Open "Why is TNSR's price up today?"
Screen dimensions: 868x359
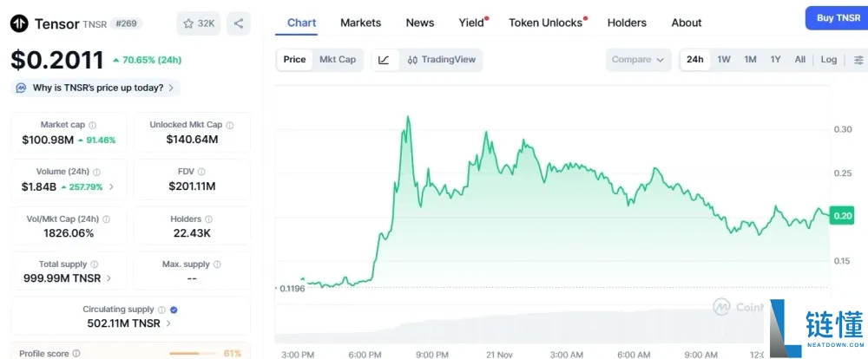tap(97, 88)
